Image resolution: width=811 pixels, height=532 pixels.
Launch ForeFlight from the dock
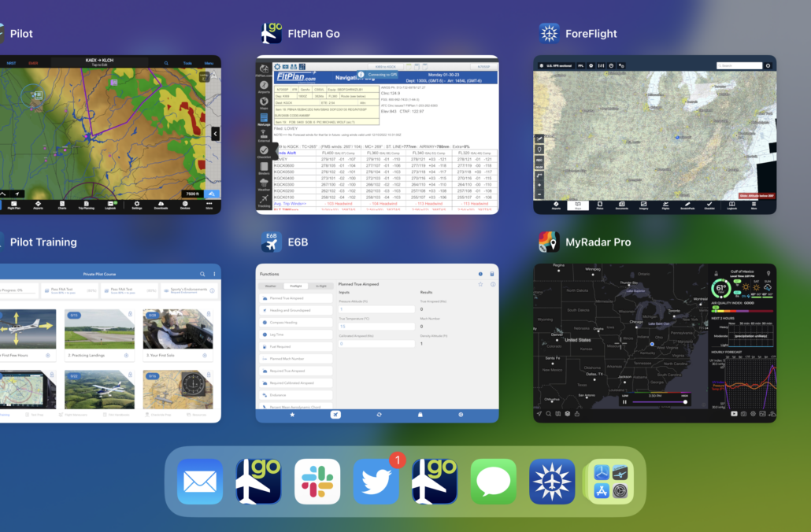click(552, 482)
